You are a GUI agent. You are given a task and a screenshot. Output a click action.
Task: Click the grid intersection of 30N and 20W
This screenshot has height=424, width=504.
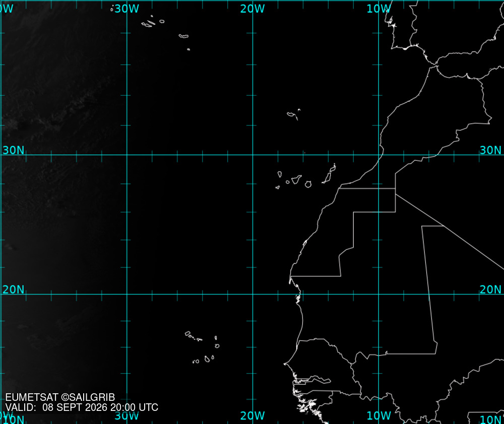(x=253, y=155)
